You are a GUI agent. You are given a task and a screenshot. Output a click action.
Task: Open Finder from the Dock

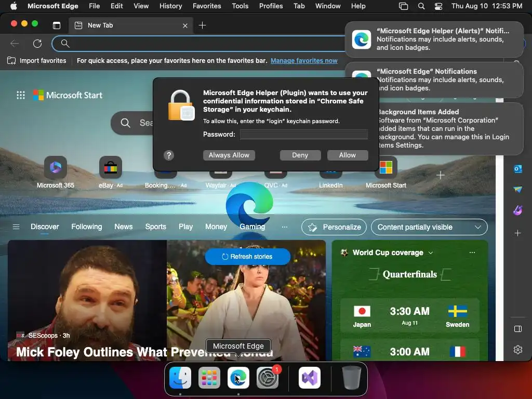[x=180, y=378]
